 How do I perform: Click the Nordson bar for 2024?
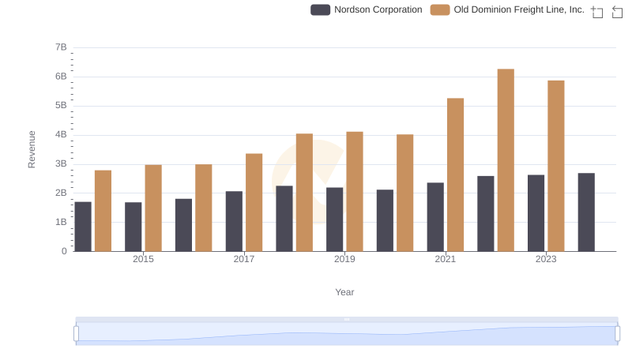[x=586, y=212]
